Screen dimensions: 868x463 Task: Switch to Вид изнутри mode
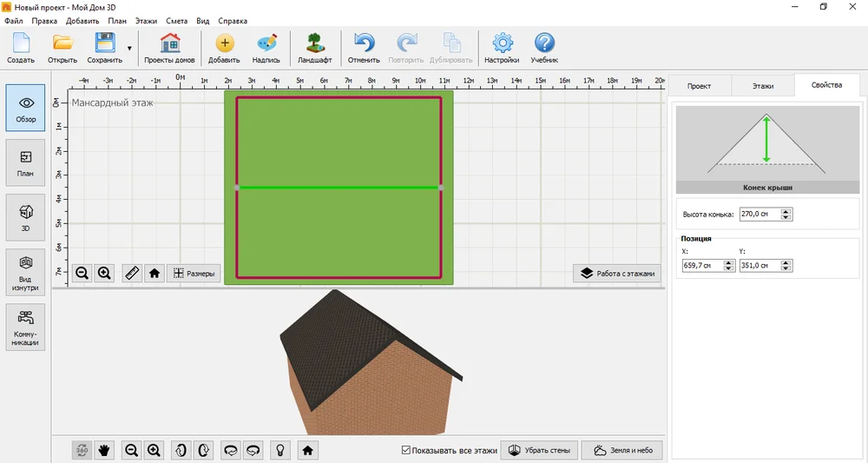click(25, 273)
